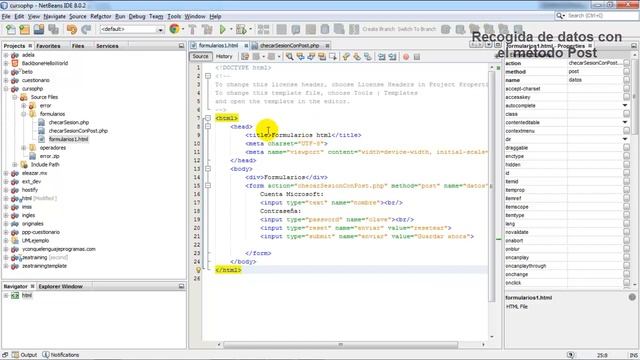The width and height of the screenshot is (640, 360).
Task: Click the Clean and Build icon
Action: 207,29
